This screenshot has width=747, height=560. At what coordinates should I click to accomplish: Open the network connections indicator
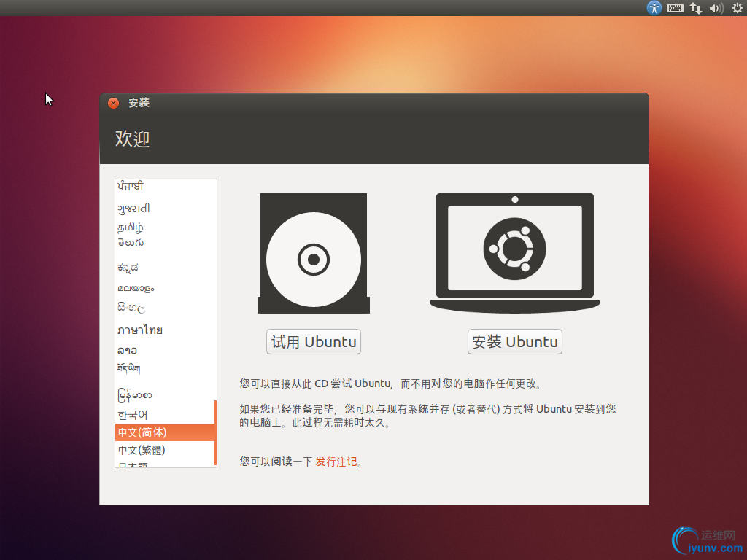[x=695, y=8]
